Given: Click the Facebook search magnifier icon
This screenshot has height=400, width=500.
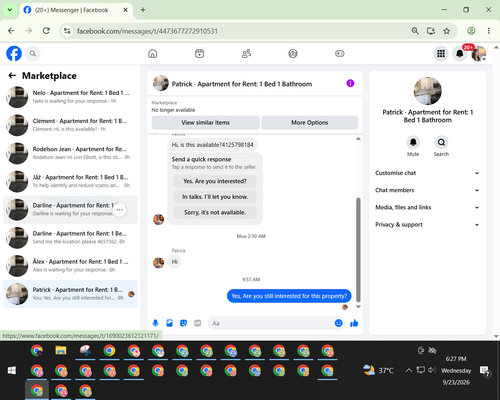Looking at the screenshot, I should [x=33, y=53].
